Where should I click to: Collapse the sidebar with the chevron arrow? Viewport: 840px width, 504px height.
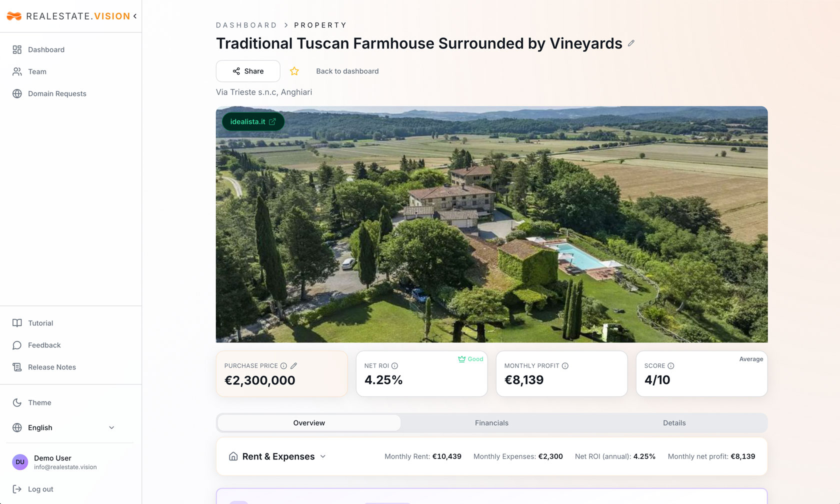coord(135,16)
